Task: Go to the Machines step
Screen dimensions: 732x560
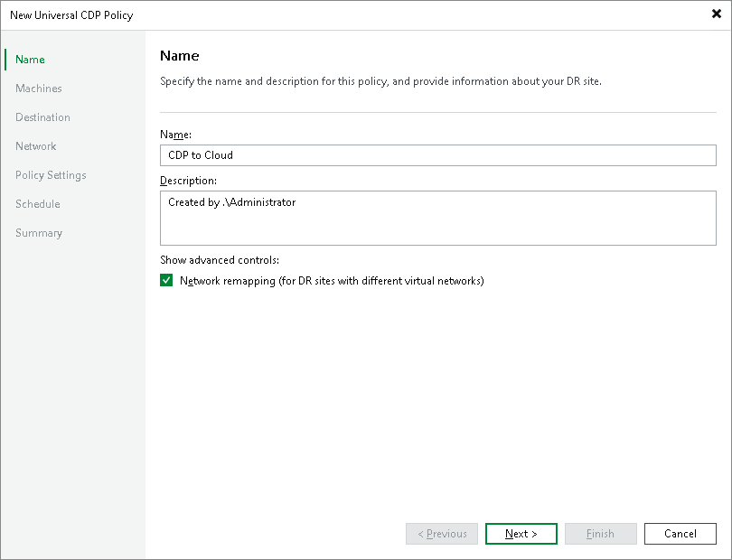Action: click(x=39, y=88)
